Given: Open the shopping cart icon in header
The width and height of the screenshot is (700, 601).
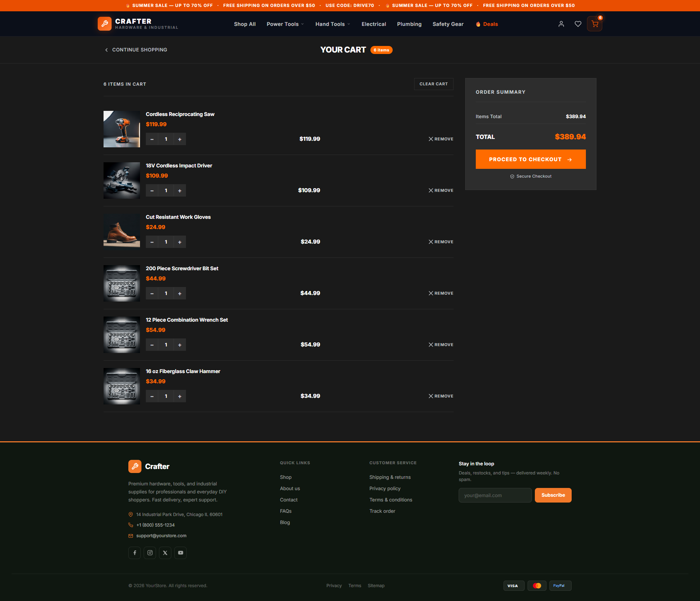Looking at the screenshot, I should [595, 24].
